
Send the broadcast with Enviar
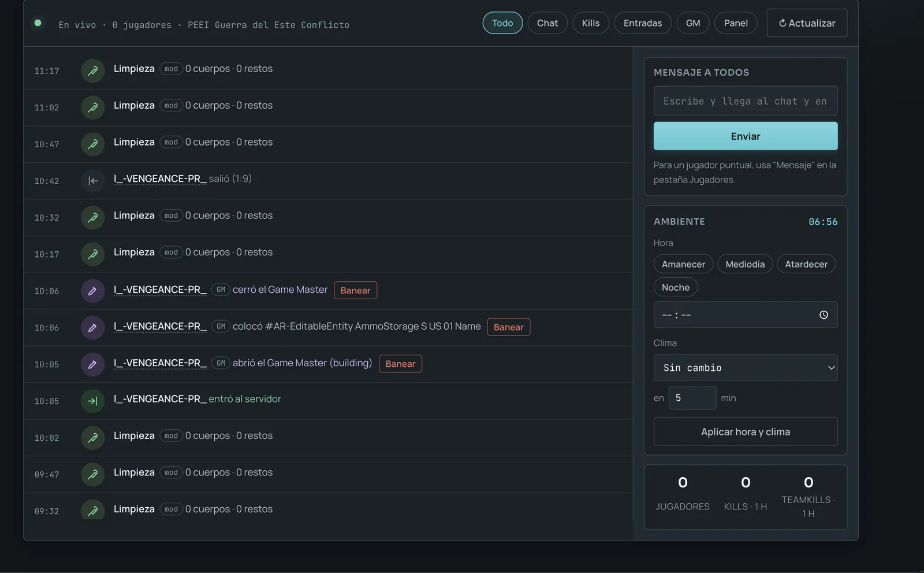pyautogui.click(x=746, y=136)
